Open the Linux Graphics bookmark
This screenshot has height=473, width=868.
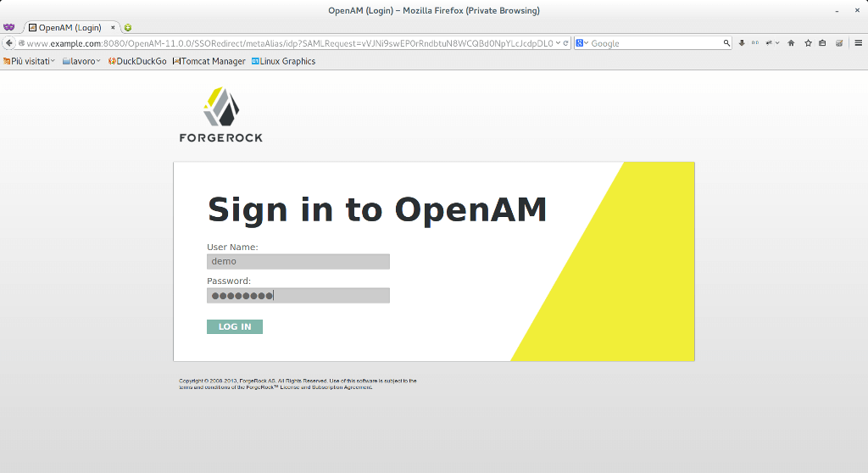283,62
